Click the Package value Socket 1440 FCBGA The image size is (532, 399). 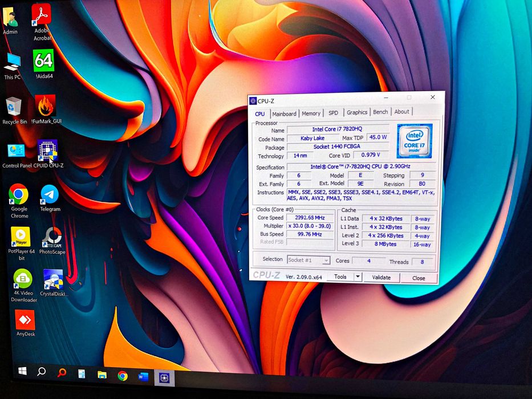[337, 146]
